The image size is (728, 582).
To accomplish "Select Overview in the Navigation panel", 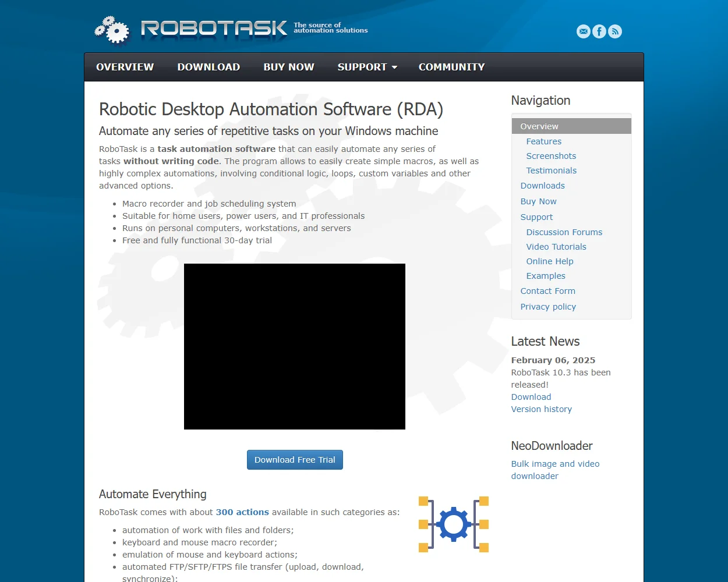I will 539,126.
